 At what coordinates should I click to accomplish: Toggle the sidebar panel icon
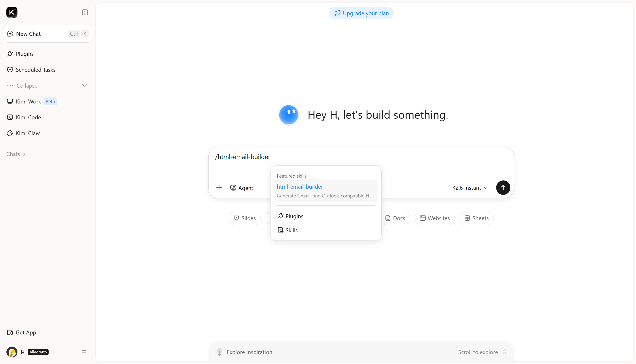coord(85,12)
